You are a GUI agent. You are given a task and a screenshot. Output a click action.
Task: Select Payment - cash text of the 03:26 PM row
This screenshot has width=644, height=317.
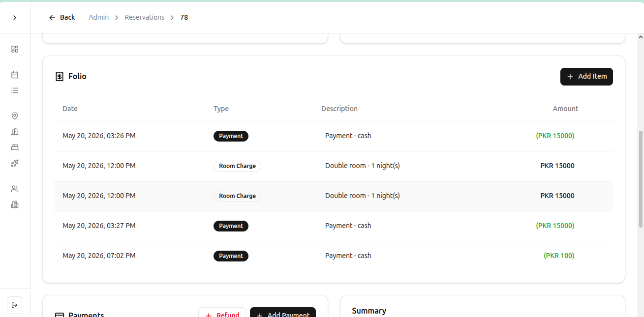348,136
